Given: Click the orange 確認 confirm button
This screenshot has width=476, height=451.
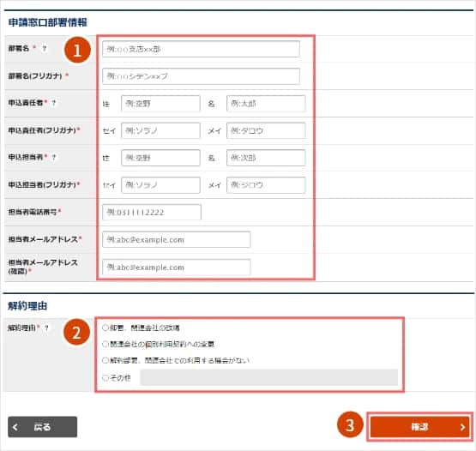Looking at the screenshot, I should click(x=420, y=427).
